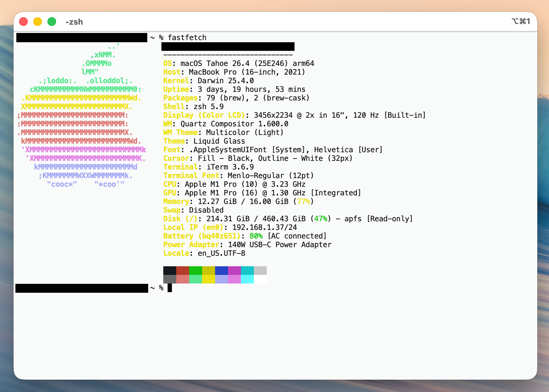Image resolution: width=549 pixels, height=392 pixels.
Task: Click the Cursor 'Fill - Black' line
Action: [258, 158]
